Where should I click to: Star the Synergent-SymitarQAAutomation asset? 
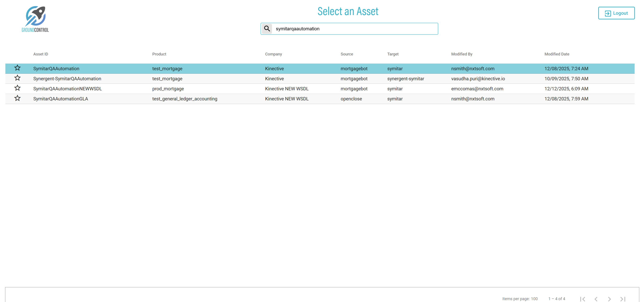pyautogui.click(x=17, y=78)
